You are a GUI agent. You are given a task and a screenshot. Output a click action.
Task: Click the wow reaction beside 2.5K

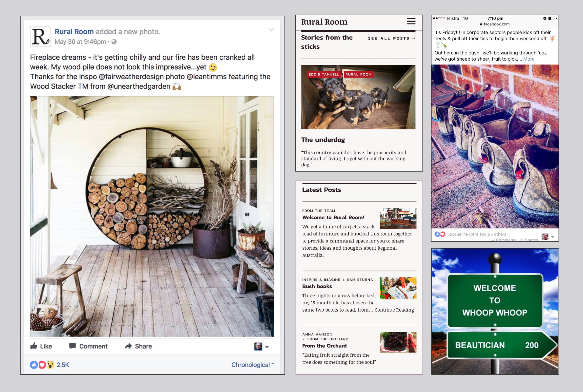click(50, 365)
